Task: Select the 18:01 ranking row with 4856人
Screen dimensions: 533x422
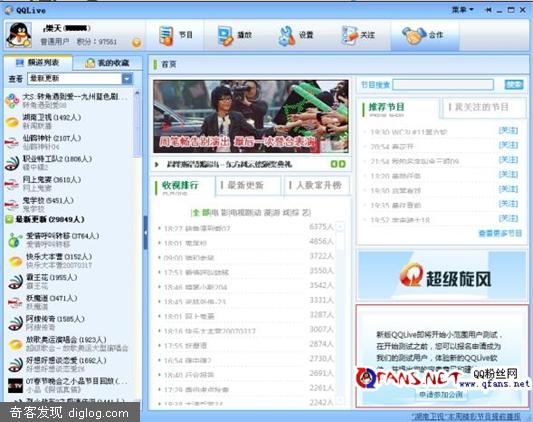Action: [245, 243]
